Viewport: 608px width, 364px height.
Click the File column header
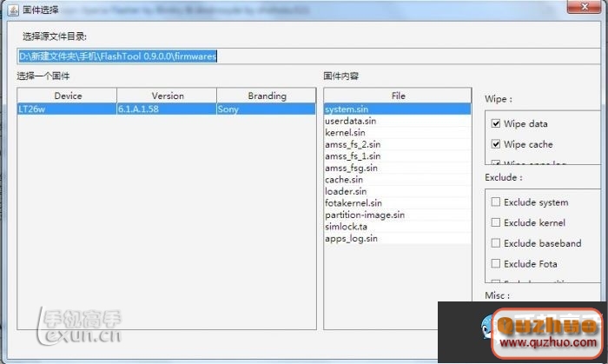click(x=398, y=96)
